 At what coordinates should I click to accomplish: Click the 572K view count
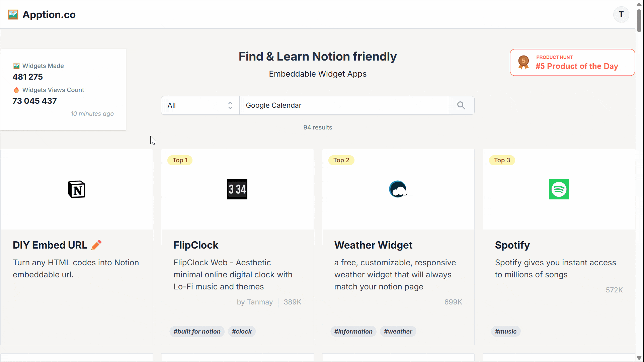point(614,290)
